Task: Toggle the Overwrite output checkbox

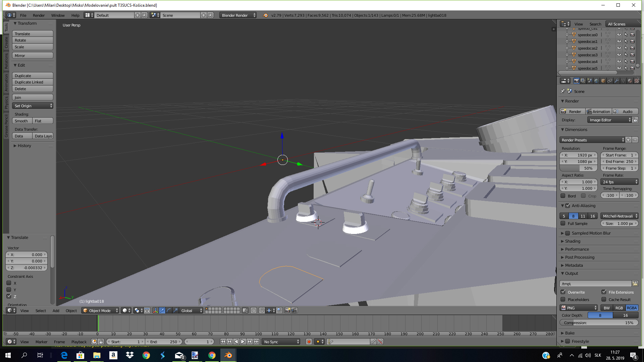Action: coord(563,292)
